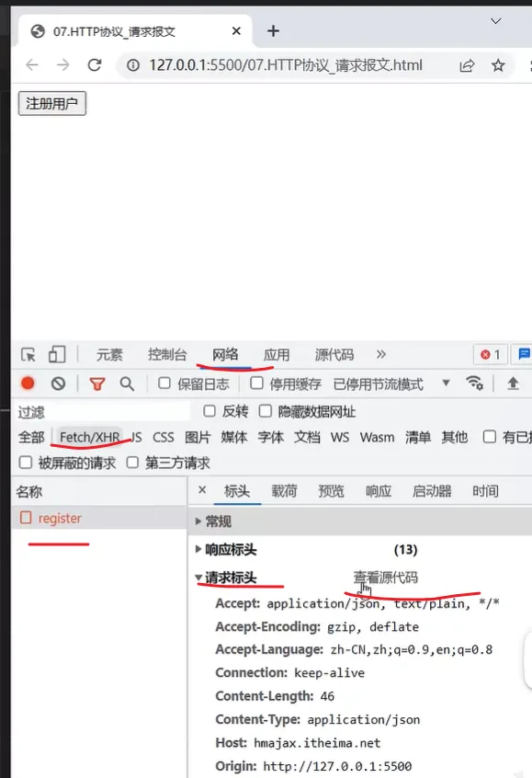
Task: Reload the browser page
Action: tap(95, 65)
